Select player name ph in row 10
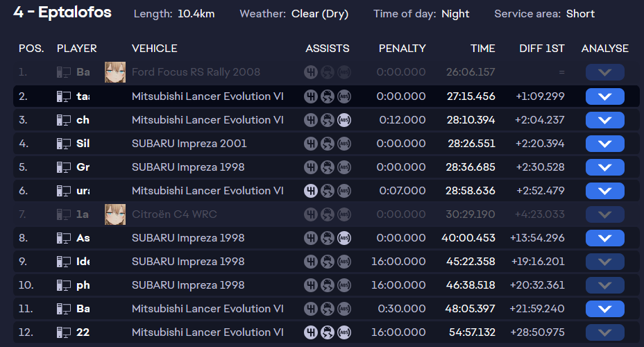 pos(83,285)
